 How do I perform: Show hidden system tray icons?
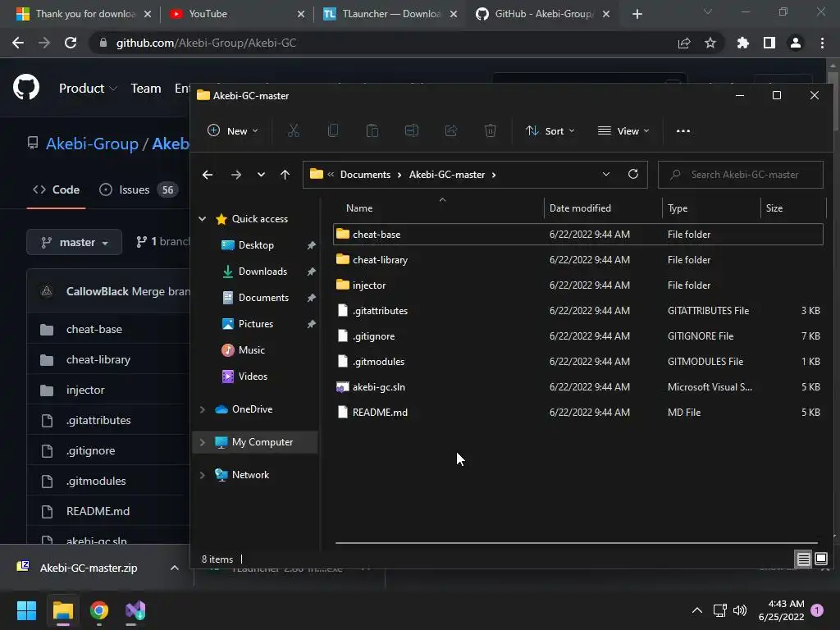(x=697, y=610)
